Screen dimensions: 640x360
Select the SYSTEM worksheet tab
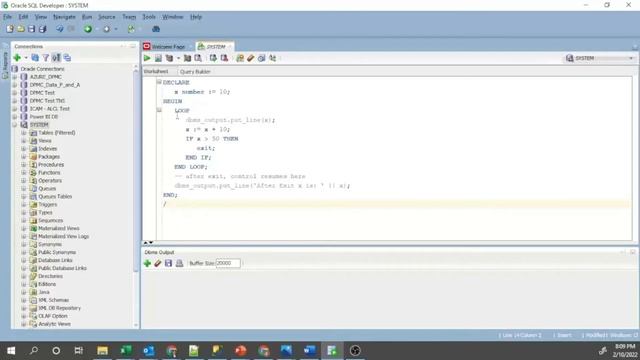click(215, 47)
